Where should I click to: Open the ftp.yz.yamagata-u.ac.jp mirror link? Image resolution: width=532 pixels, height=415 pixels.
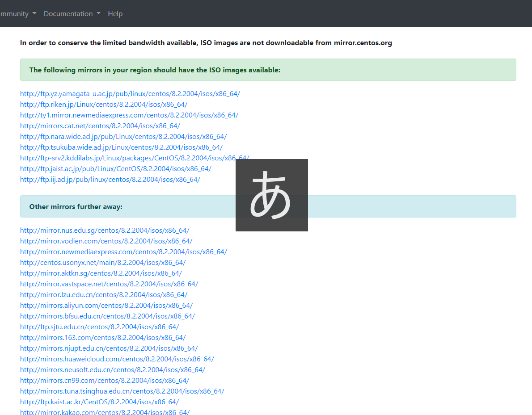pos(130,93)
